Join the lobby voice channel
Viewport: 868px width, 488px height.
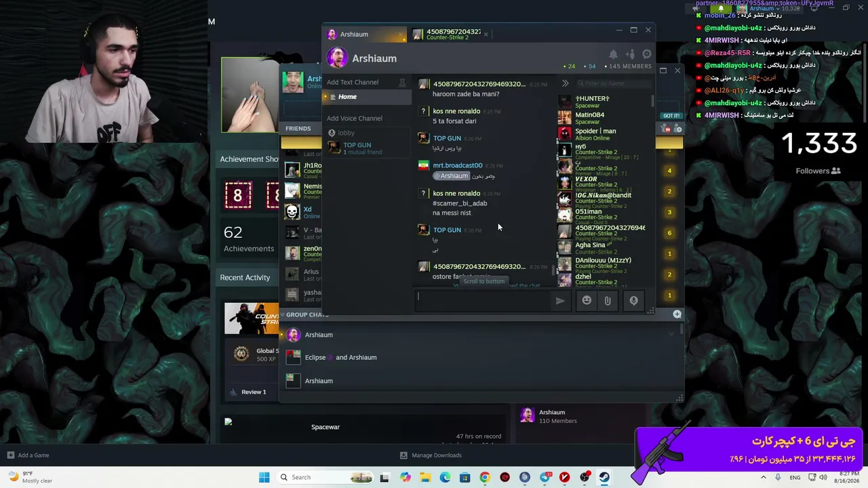pyautogui.click(x=346, y=133)
